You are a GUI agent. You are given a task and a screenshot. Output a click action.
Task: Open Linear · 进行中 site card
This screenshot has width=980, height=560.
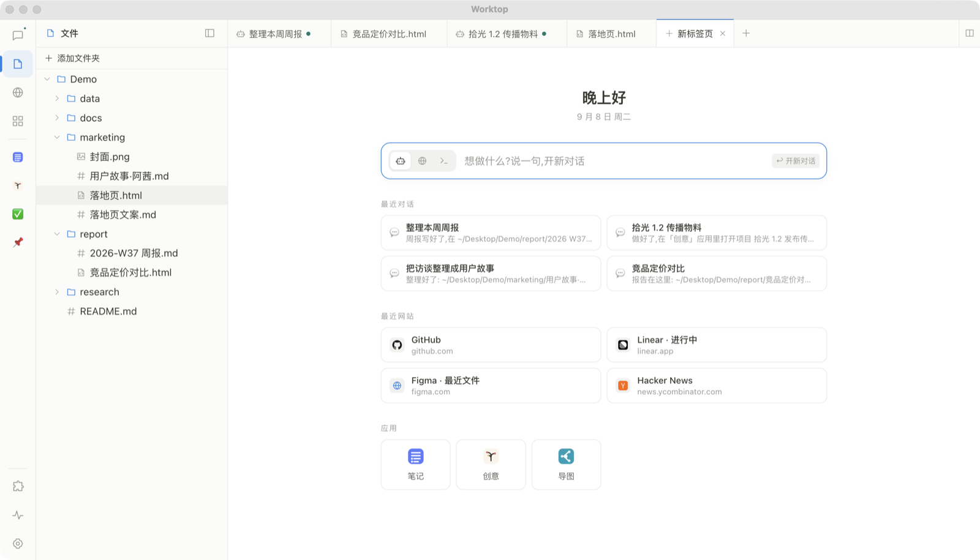[x=717, y=345]
